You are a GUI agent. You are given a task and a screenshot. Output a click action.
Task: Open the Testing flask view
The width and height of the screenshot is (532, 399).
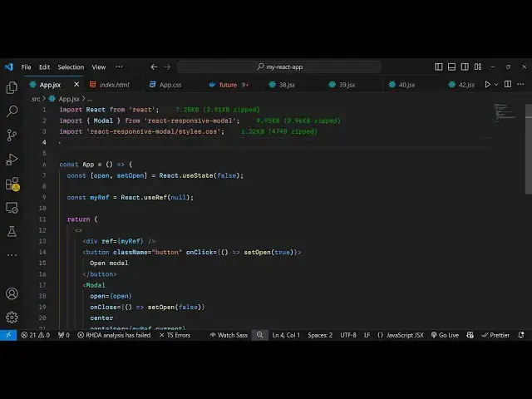12,232
